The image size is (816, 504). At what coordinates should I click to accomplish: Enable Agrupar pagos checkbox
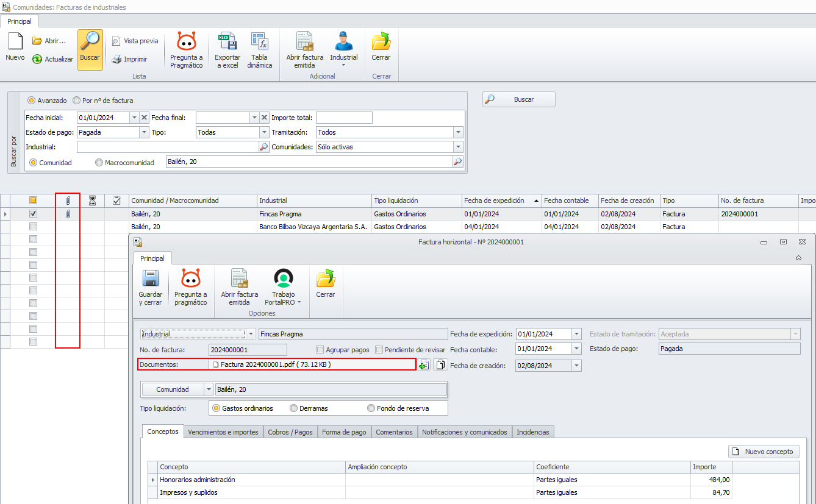pyautogui.click(x=320, y=350)
